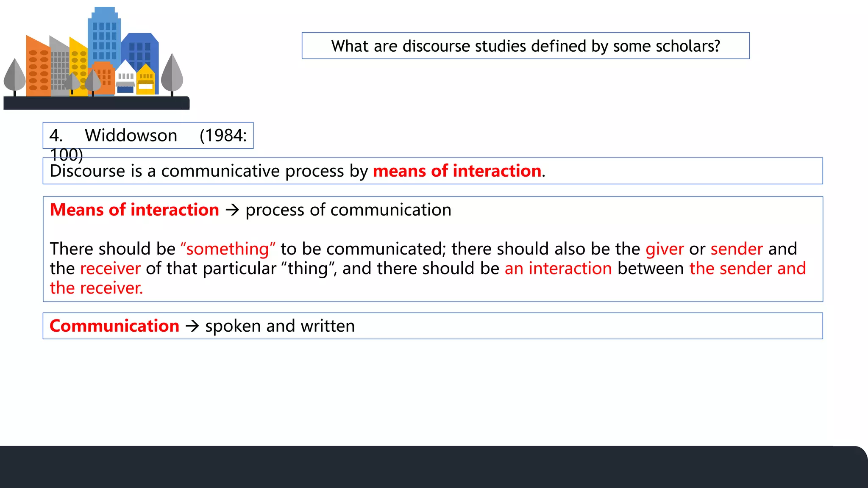Click the red heading 'Communication'
Screen dimensions: 868x488
[x=114, y=326]
